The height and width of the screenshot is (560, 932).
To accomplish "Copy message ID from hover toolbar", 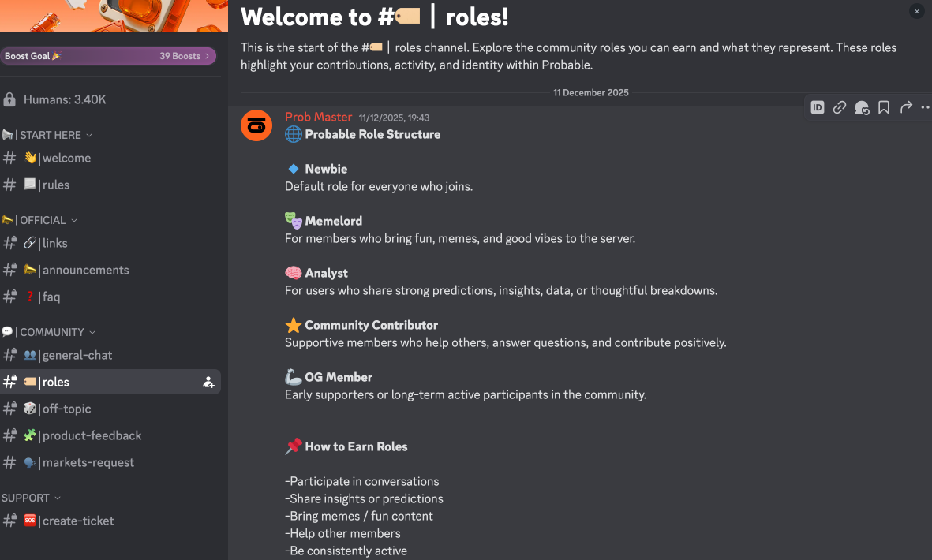I will (x=818, y=107).
